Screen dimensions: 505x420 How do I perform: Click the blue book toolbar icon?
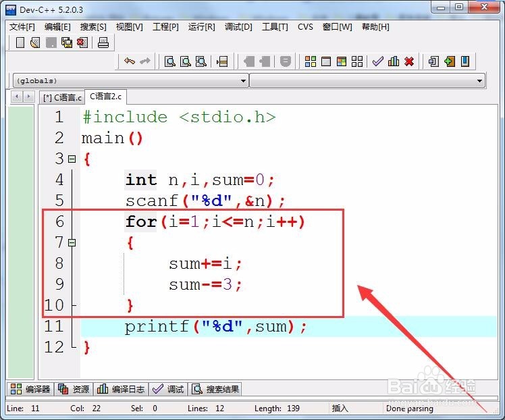465,61
